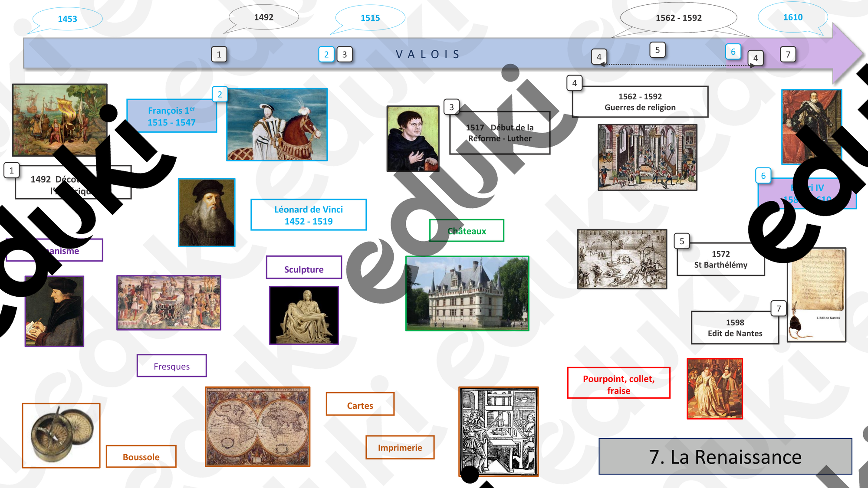Click the Léonard de Vinci 1452 - 1519 label
The width and height of the screenshot is (868, 488).
[309, 215]
